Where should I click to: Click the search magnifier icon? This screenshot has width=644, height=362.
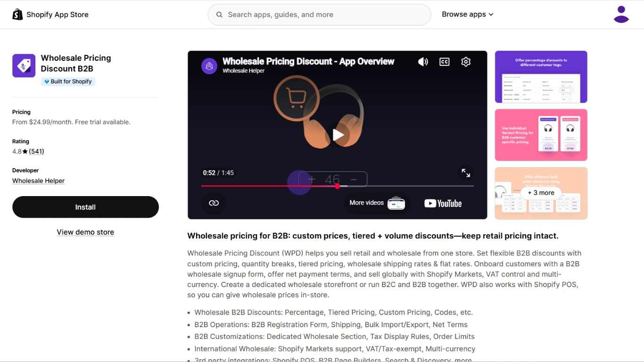(219, 15)
